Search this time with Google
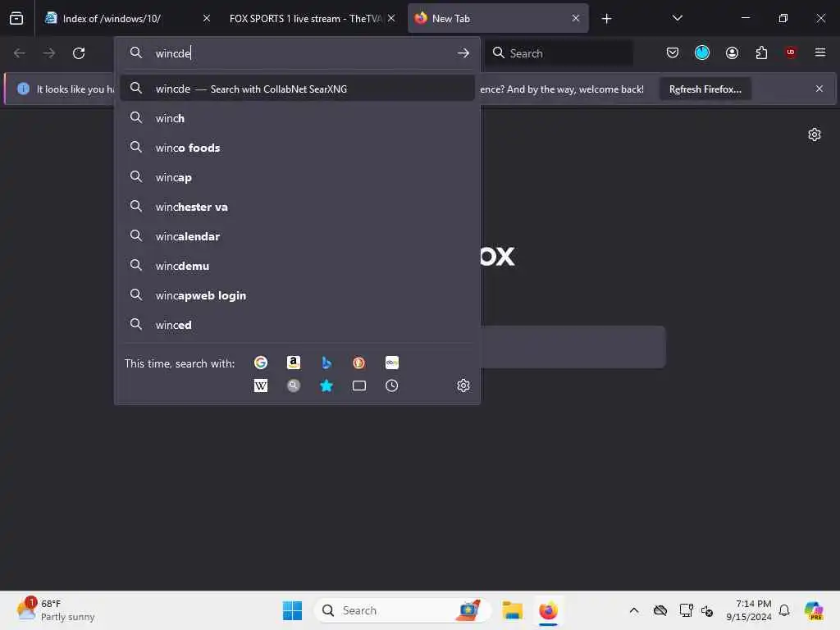This screenshot has height=630, width=840. pyautogui.click(x=260, y=363)
